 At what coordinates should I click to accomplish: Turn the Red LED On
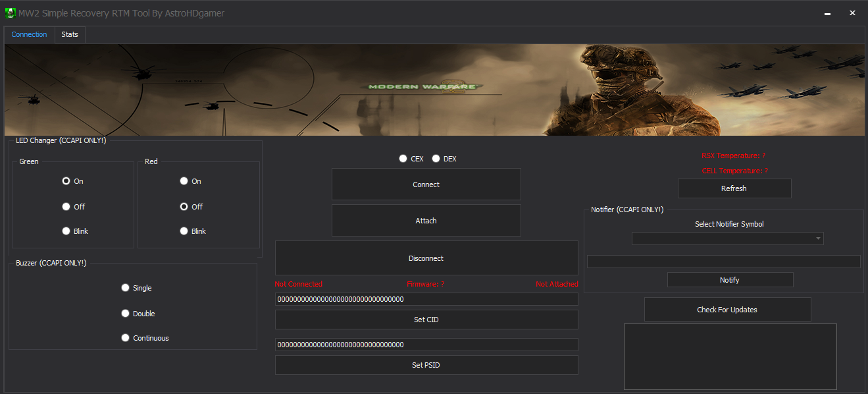pos(191,181)
